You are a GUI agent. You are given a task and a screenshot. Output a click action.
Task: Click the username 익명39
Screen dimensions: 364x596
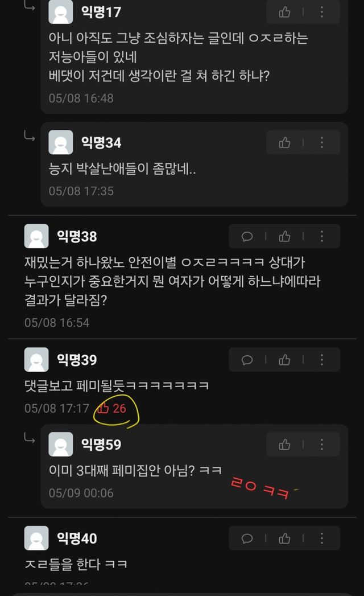pyautogui.click(x=77, y=360)
